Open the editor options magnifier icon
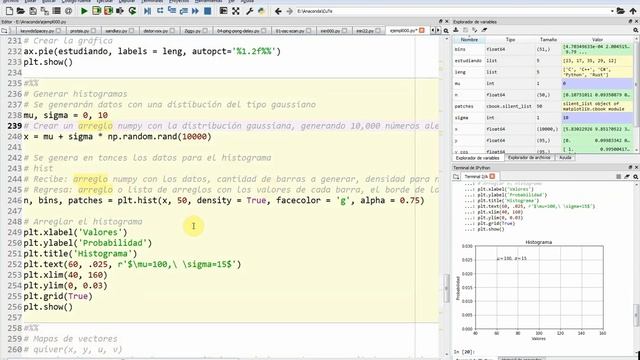 pos(446,31)
